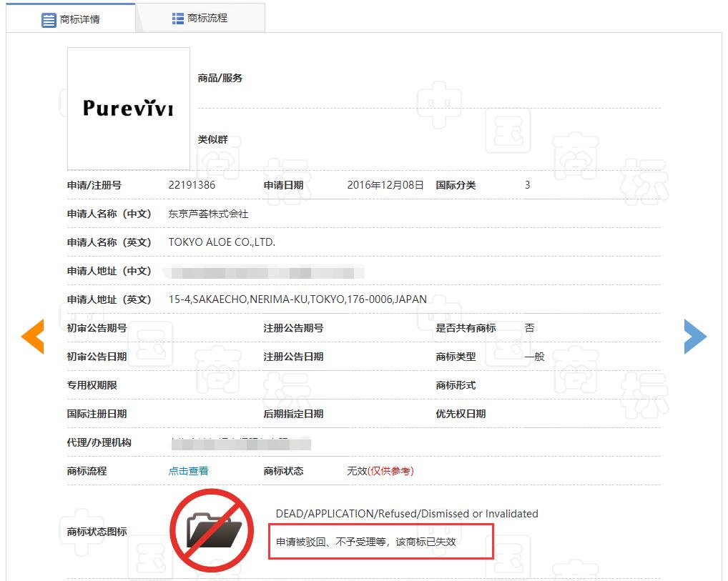Click the DEAD/APPLICATION status description

click(407, 514)
